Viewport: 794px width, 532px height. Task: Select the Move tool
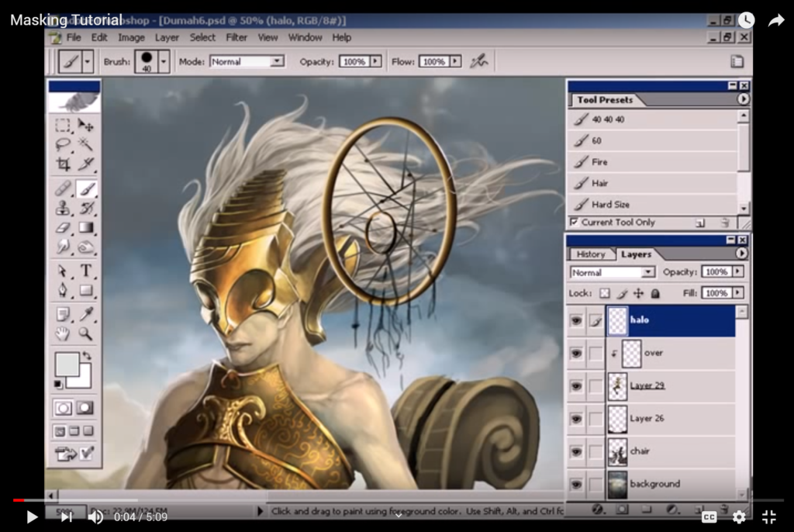85,125
